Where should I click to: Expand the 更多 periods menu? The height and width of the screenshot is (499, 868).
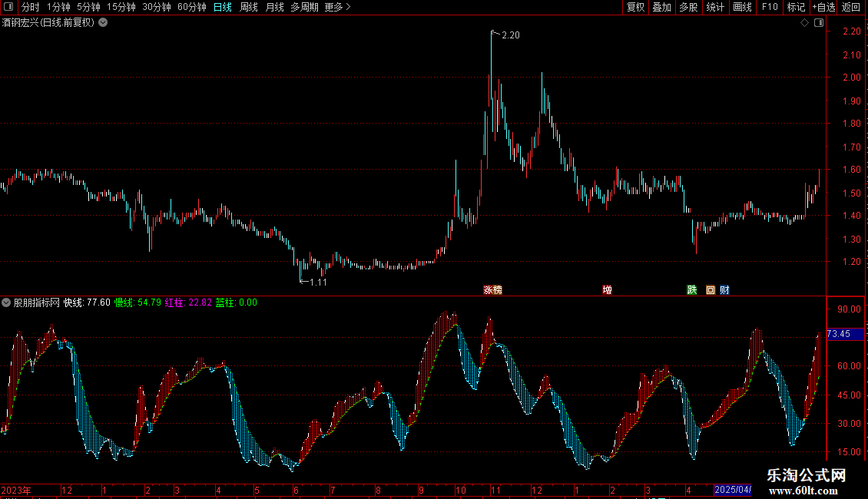[x=337, y=7]
